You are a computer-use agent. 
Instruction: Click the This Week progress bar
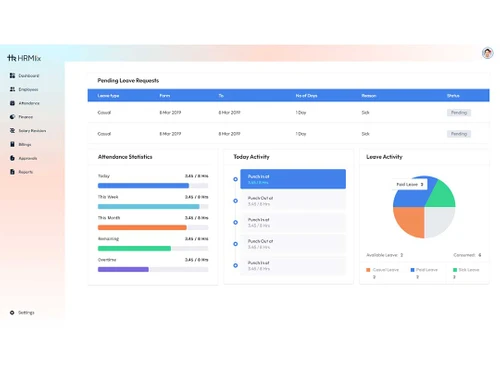coord(153,207)
